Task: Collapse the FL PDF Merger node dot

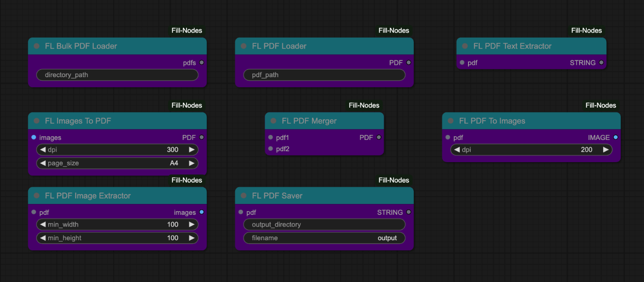Action: [273, 121]
